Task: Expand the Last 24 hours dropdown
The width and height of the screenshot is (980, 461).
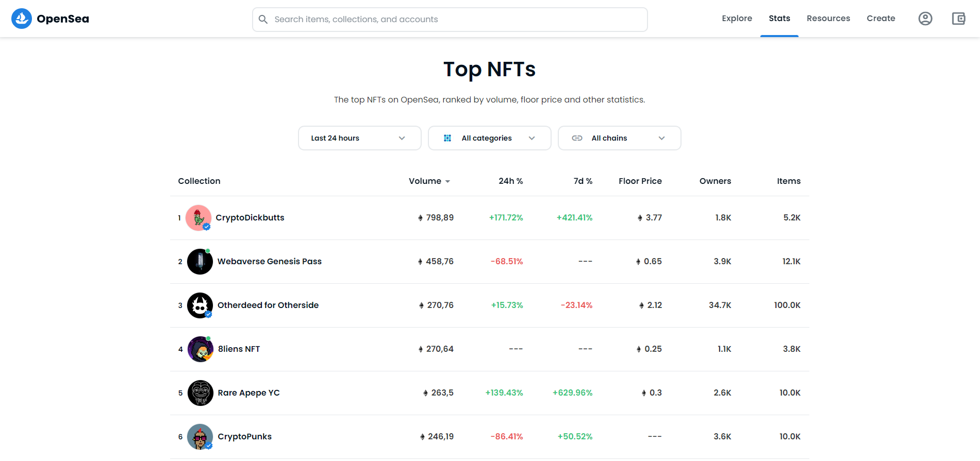Action: point(359,138)
